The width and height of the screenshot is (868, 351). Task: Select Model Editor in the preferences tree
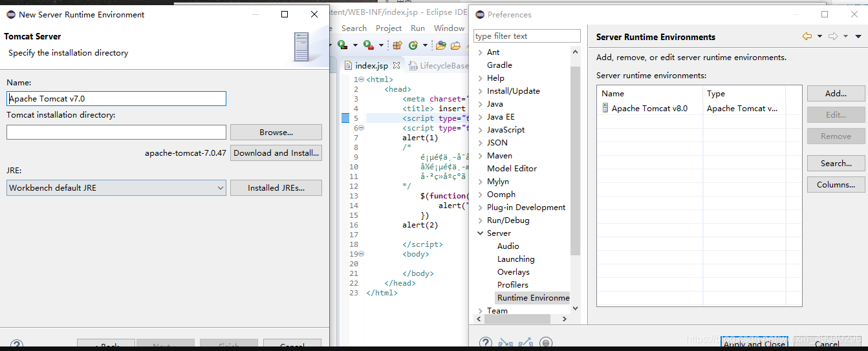pyautogui.click(x=512, y=169)
